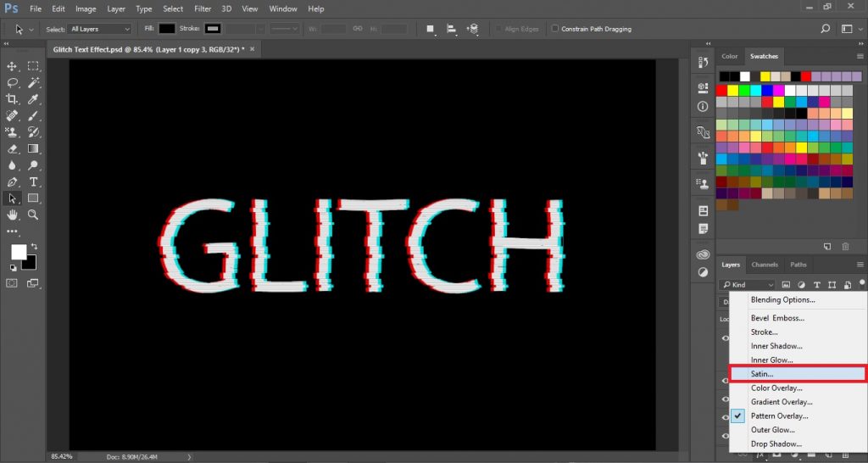Click the search magnifier in options bar

point(826,29)
